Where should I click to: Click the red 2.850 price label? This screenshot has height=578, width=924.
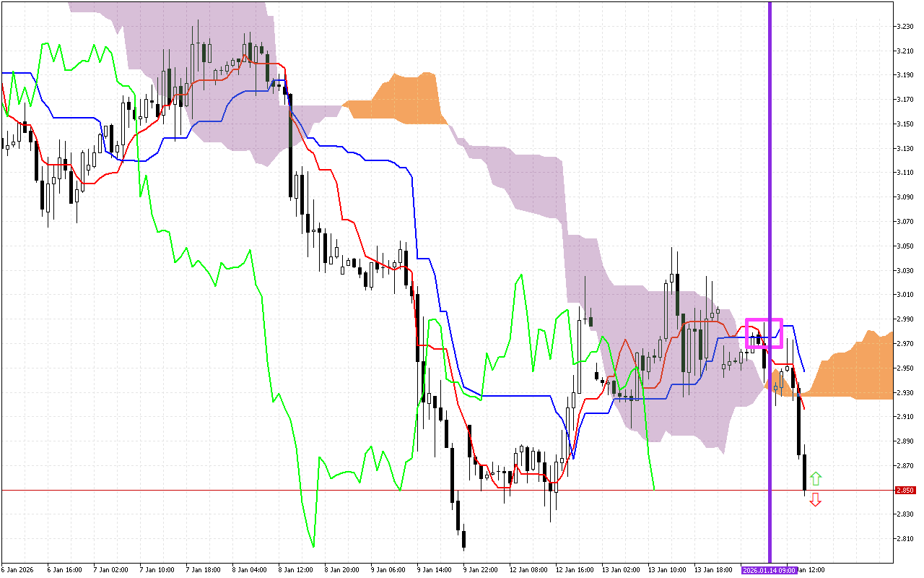point(905,490)
